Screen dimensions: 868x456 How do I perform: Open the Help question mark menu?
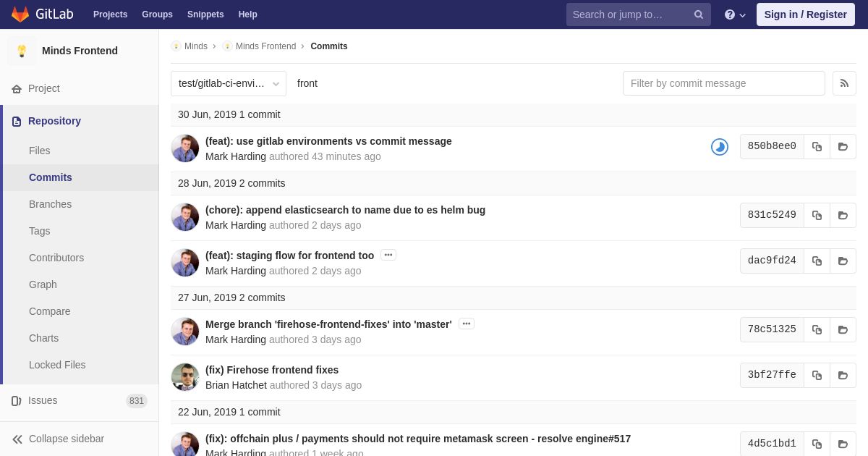735,14
